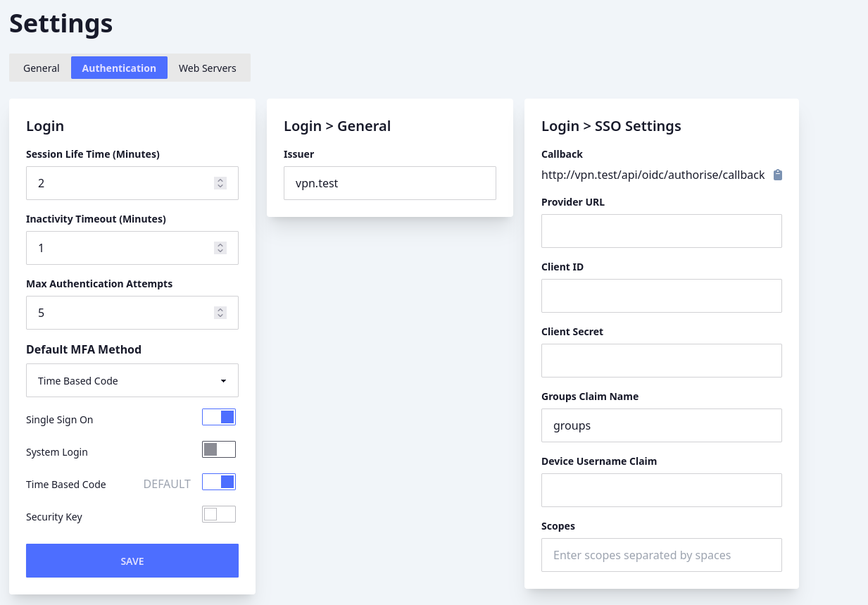Select the Authentication tab
The image size is (868, 605).
tap(119, 68)
